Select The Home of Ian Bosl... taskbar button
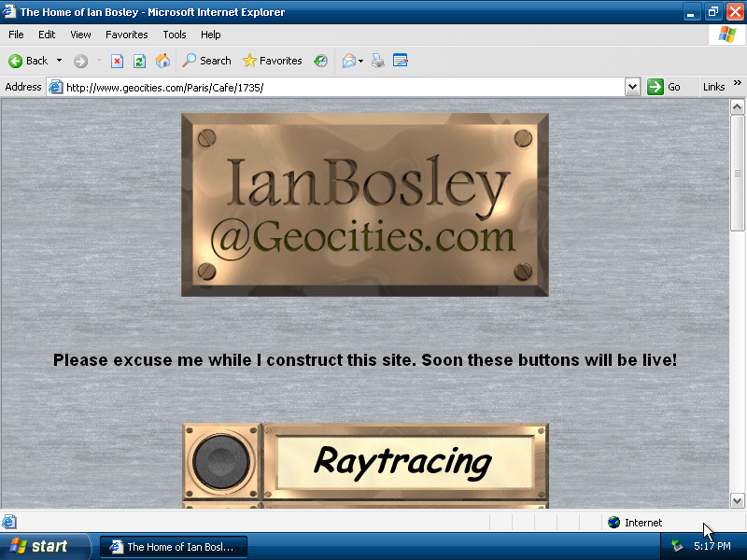Screen dimensions: 747x560 tap(174, 547)
